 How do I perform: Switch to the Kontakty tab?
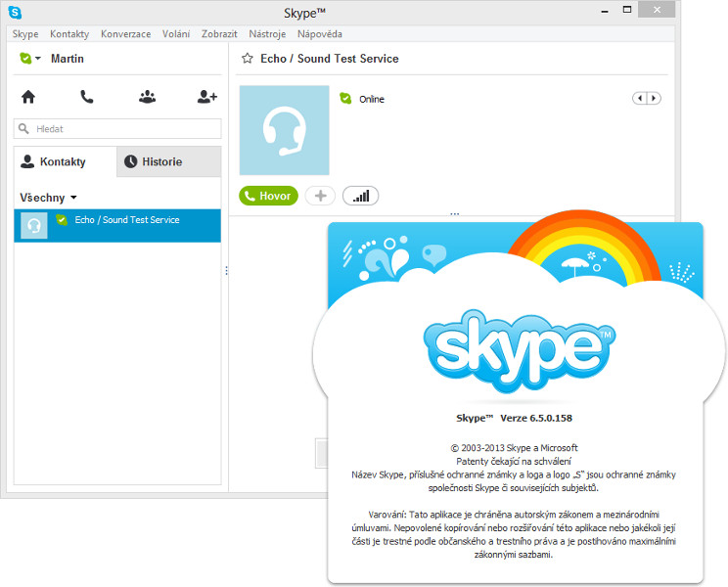click(x=65, y=161)
